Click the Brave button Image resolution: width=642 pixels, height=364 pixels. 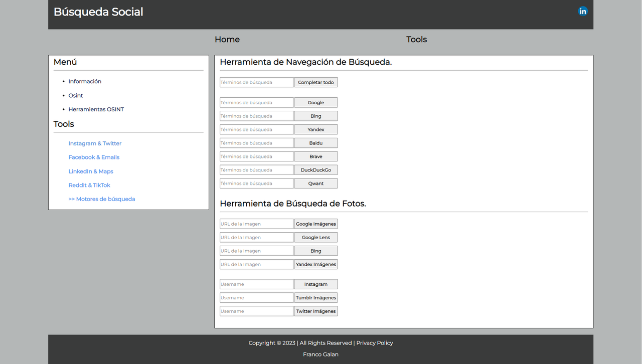(x=316, y=156)
